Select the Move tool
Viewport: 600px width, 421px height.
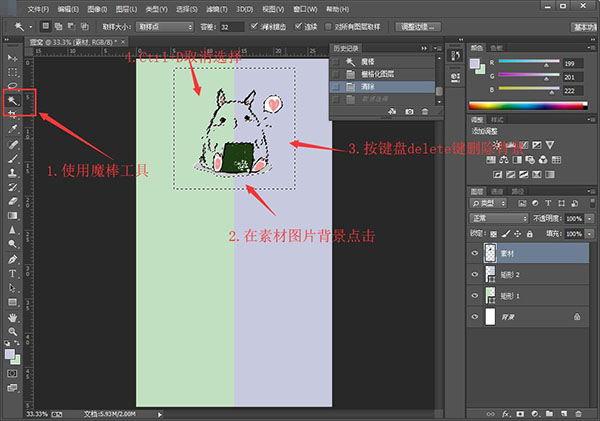12,58
